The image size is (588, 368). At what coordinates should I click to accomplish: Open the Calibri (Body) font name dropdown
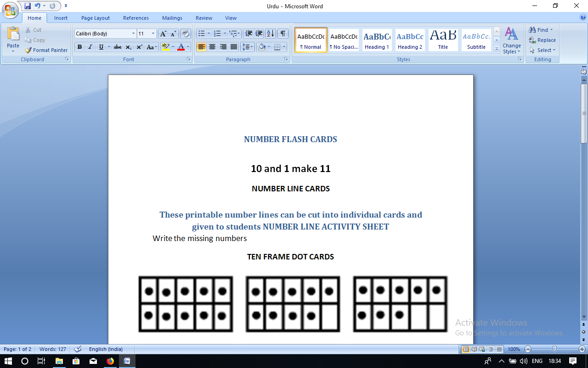coord(133,34)
